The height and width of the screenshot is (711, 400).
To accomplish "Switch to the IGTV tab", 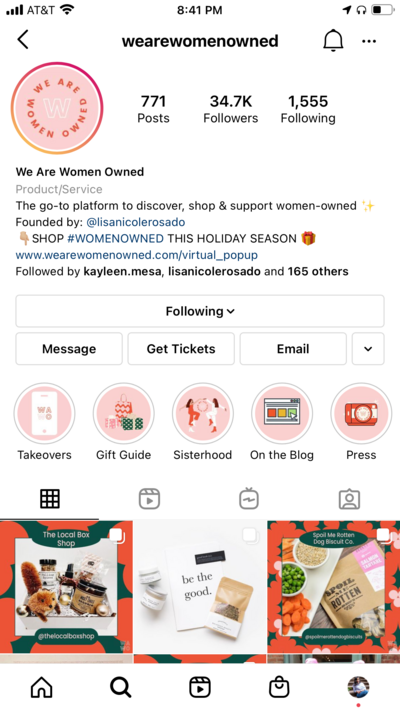I will click(249, 499).
